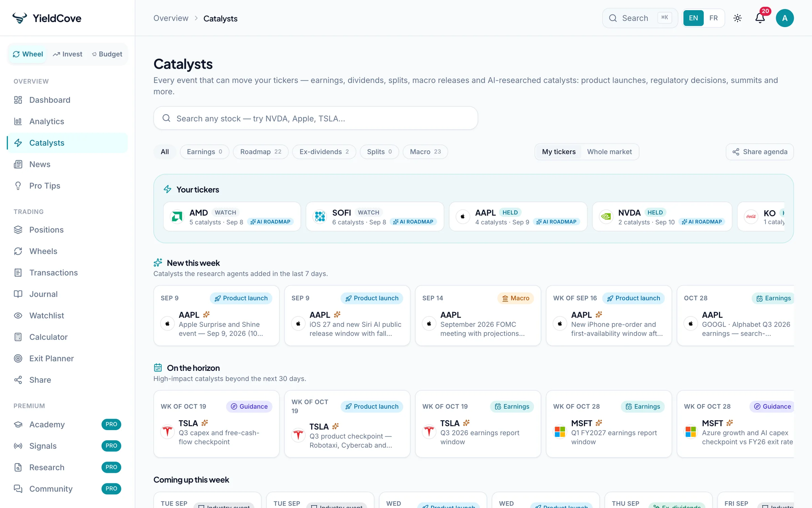This screenshot has width=812, height=508.
Task: Open Wheels in the Trading section
Action: coord(67,251)
